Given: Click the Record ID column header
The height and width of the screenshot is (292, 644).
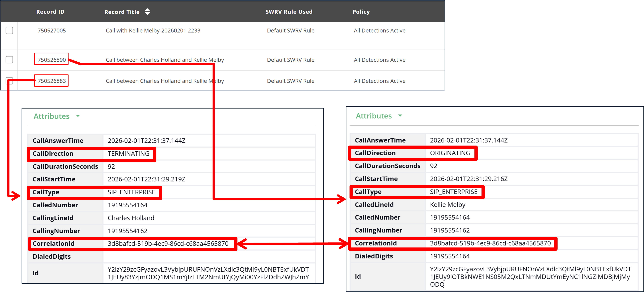Looking at the screenshot, I should 50,12.
